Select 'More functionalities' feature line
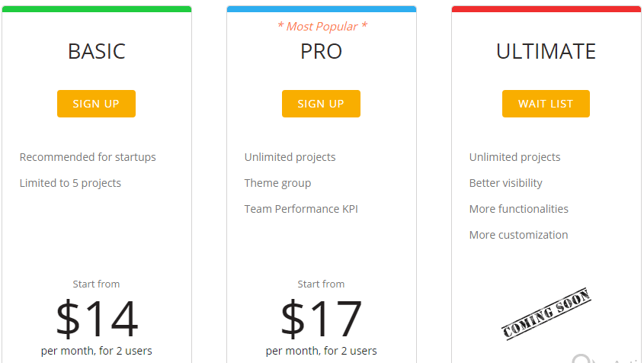The height and width of the screenshot is (363, 644). 519,209
